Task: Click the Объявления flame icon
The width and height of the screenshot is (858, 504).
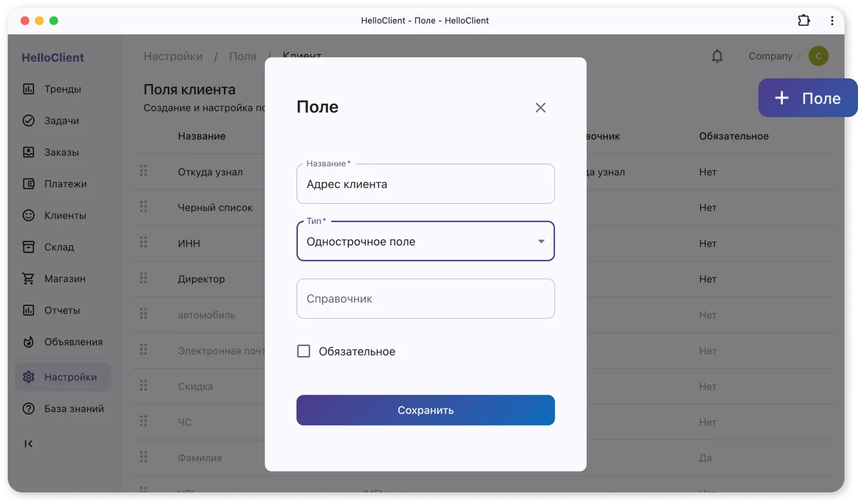Action: [29, 342]
